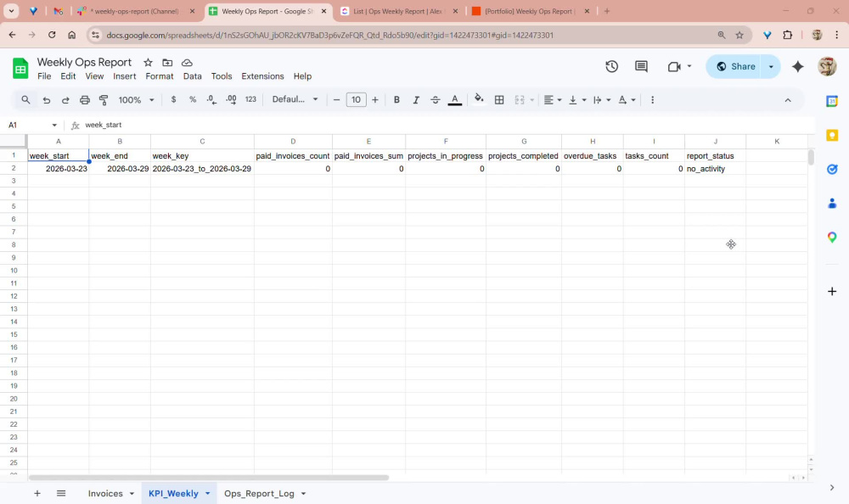Activate the paint format tool

[x=104, y=99]
